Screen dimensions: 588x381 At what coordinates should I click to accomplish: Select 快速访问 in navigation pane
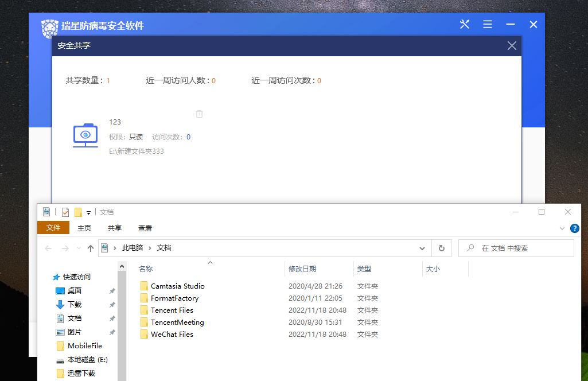(76, 277)
